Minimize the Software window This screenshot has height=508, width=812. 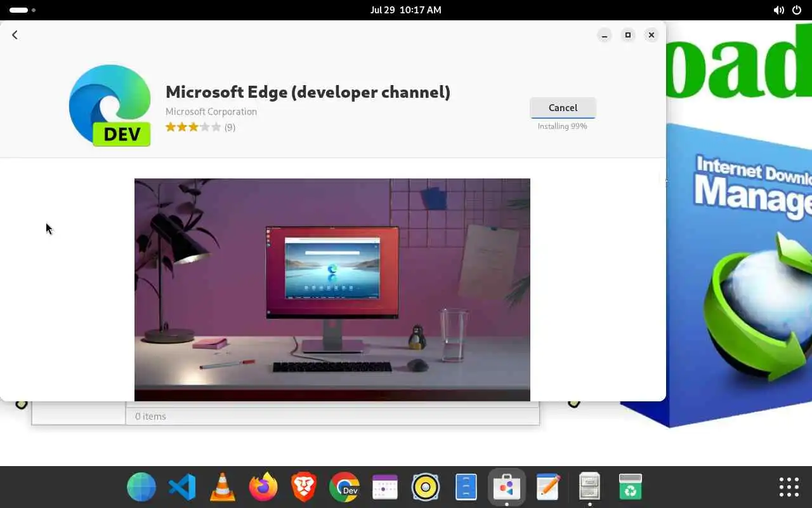[x=605, y=35]
